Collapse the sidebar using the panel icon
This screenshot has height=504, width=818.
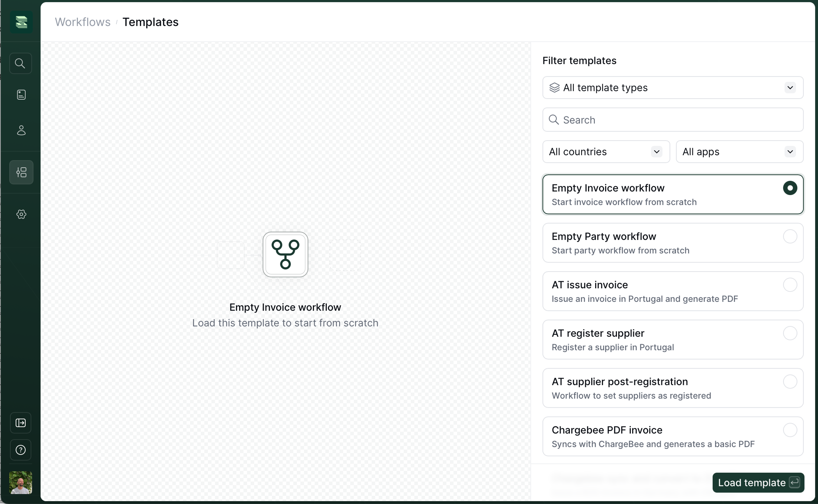click(x=21, y=423)
